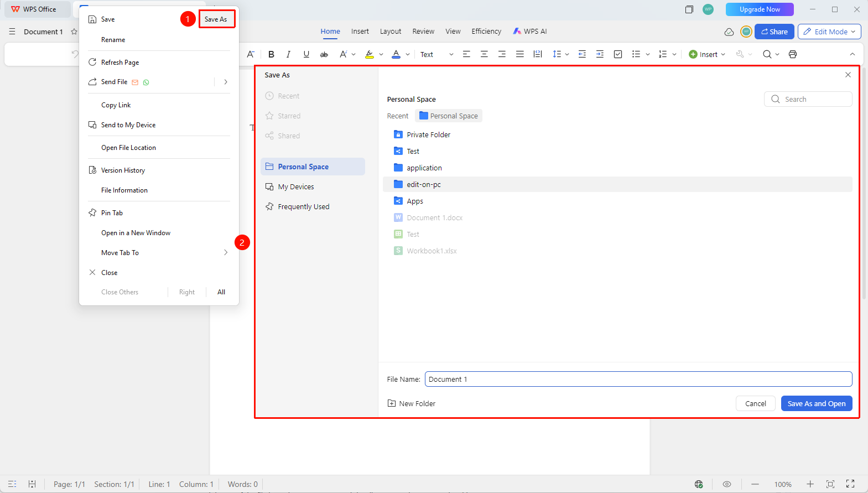Open the Edit Mode dropdown

[829, 32]
